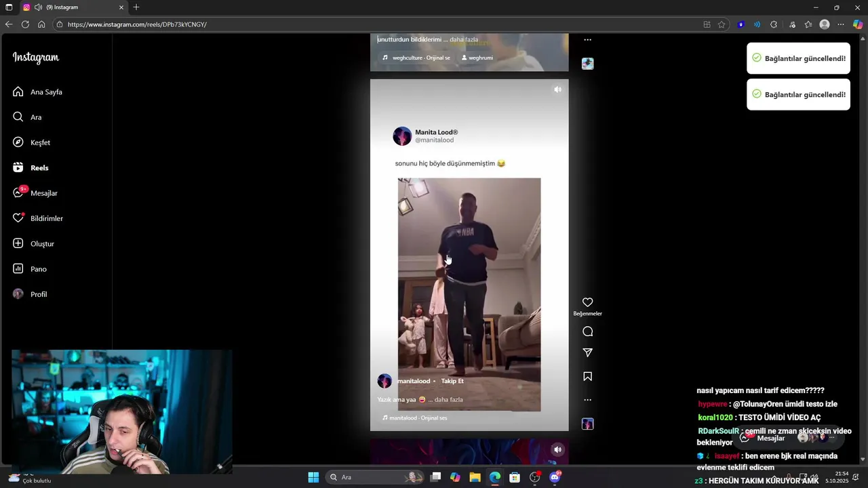View site information lock icon
This screenshot has width=868, height=488.
[x=60, y=24]
